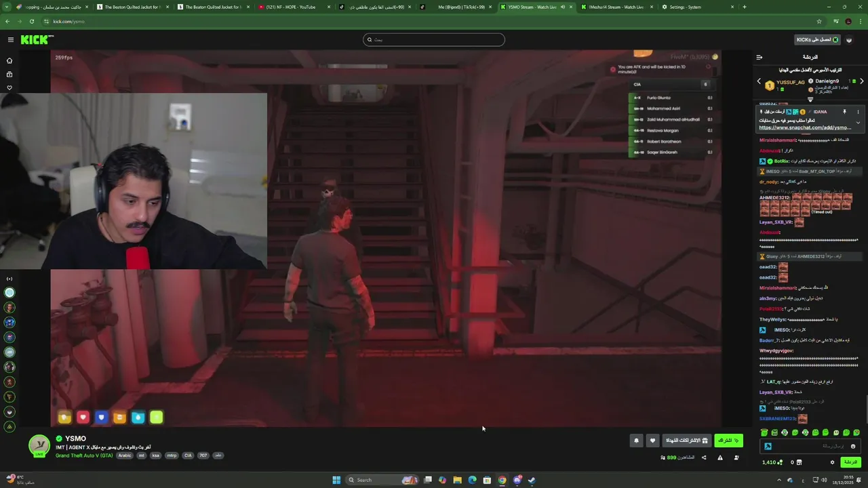The height and width of the screenshot is (488, 868).
Task: Select the mtrp tag
Action: click(172, 455)
